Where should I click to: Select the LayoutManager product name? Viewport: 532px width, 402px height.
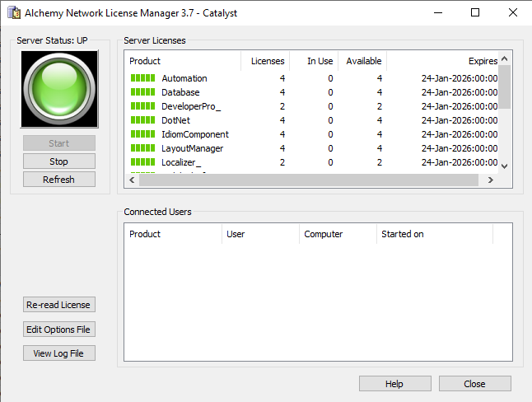(x=193, y=148)
